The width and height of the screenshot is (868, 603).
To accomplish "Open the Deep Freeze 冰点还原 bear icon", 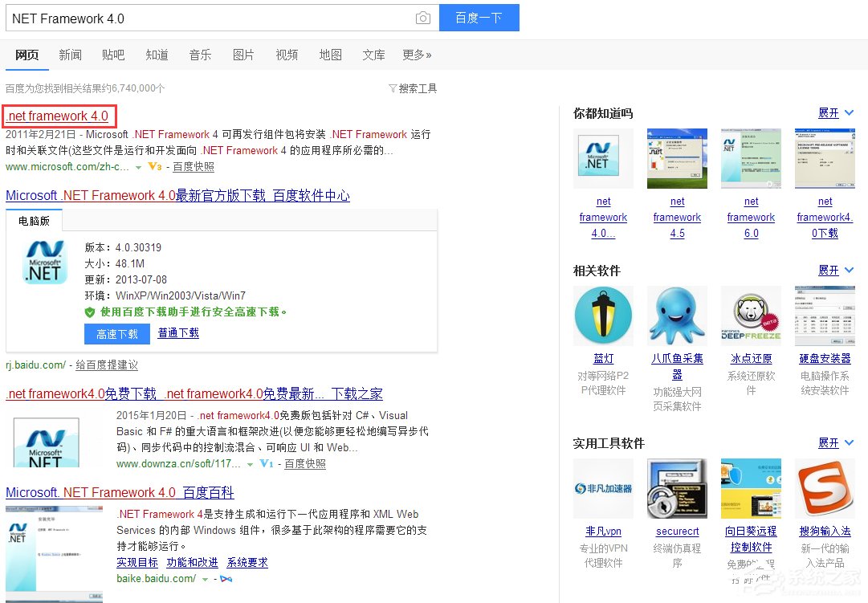I will 751,315.
